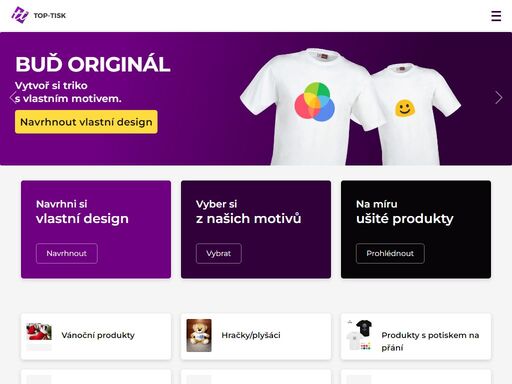Open Hračky/plyšáci category
The image size is (512, 384).
coord(256,336)
